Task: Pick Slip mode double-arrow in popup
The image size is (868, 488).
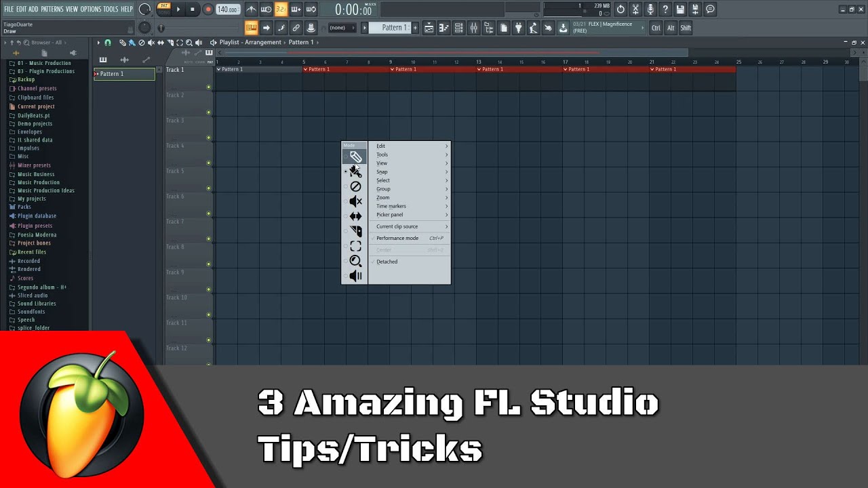Action: coord(355,216)
